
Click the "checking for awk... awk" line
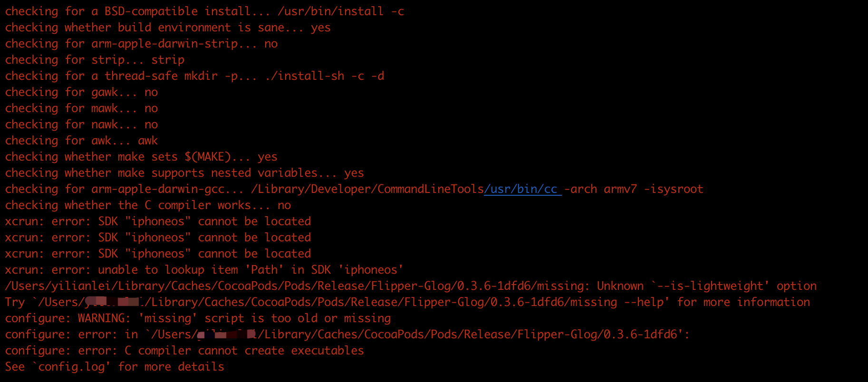click(x=81, y=141)
